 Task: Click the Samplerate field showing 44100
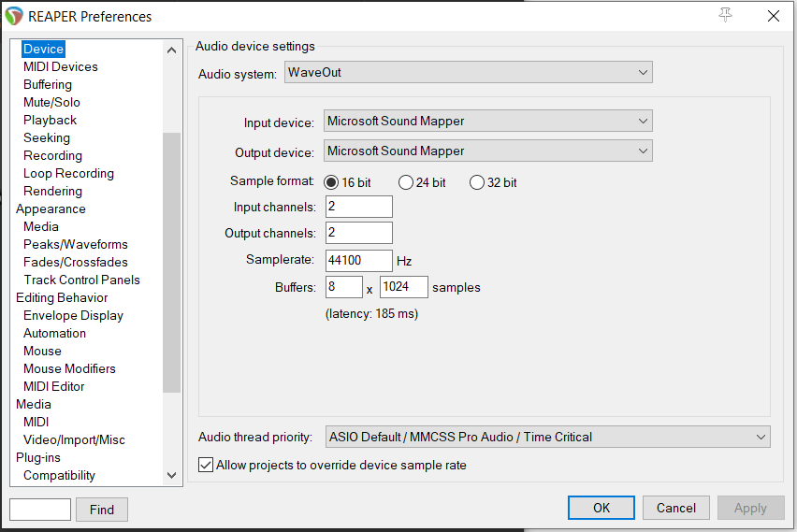click(x=359, y=261)
